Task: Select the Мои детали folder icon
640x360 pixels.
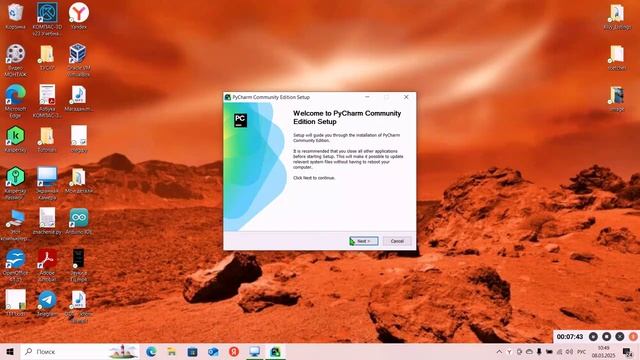Action: tap(78, 180)
